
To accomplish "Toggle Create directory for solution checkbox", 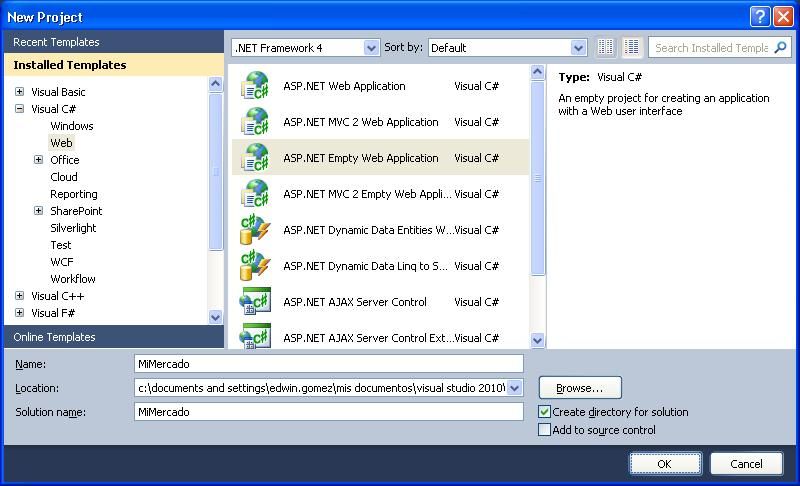I will point(545,412).
